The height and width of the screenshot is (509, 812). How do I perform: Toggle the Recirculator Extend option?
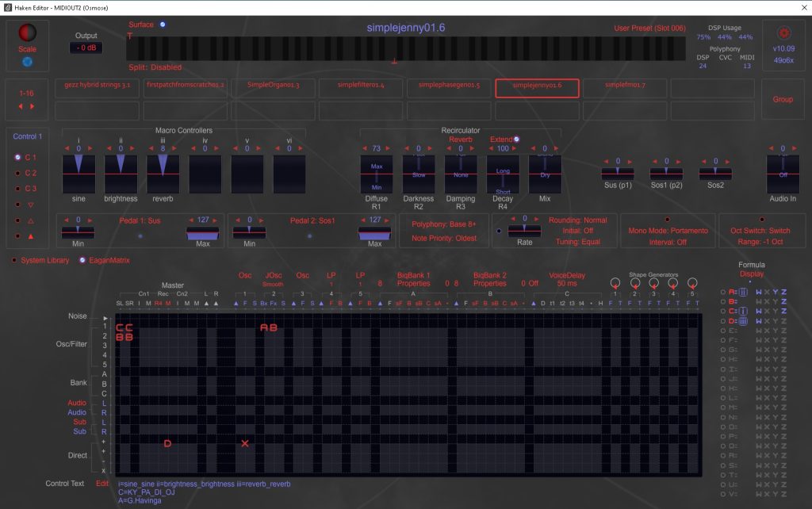coord(516,140)
